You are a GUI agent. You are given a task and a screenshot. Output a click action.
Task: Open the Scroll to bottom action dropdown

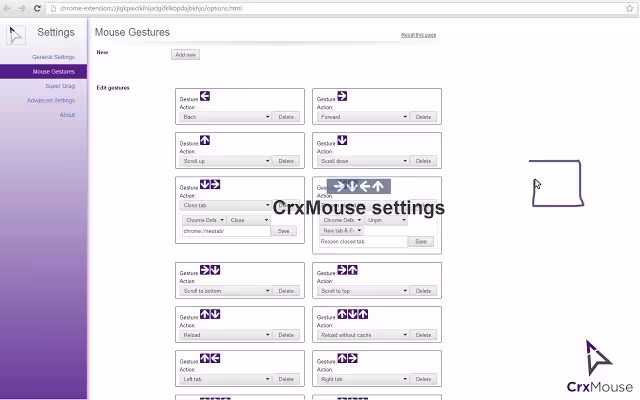point(225,291)
